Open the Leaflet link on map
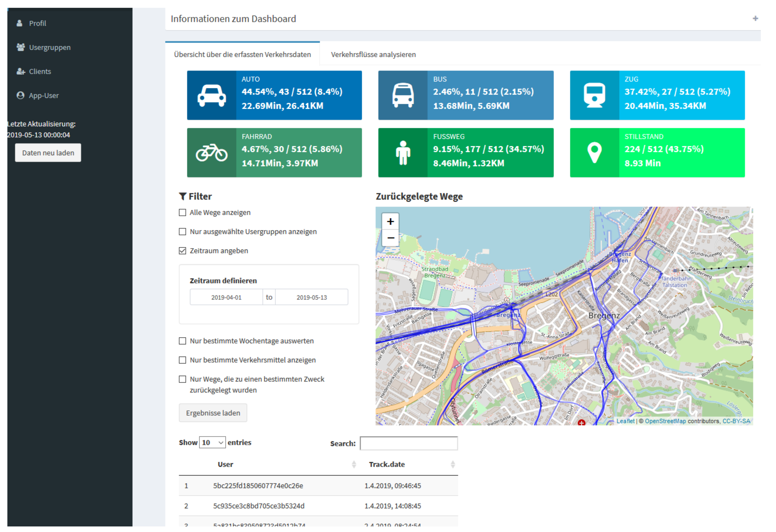The height and width of the screenshot is (532, 776). (x=625, y=421)
